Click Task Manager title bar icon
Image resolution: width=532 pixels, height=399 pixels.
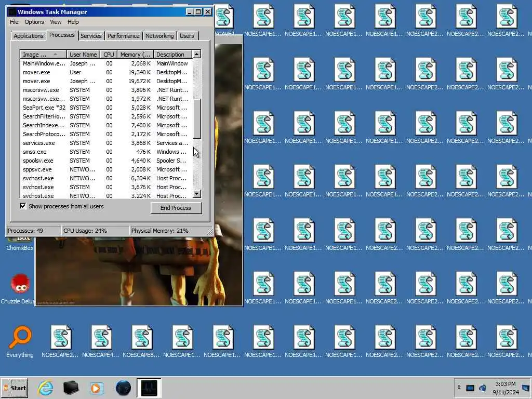click(12, 12)
